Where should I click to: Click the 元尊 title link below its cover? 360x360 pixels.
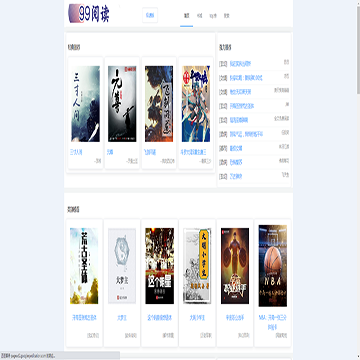click(110, 152)
